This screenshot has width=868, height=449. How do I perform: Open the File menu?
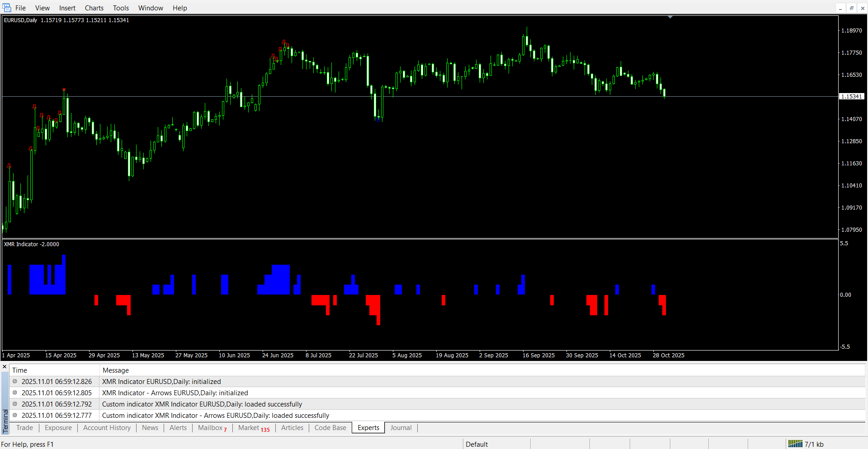pos(20,8)
